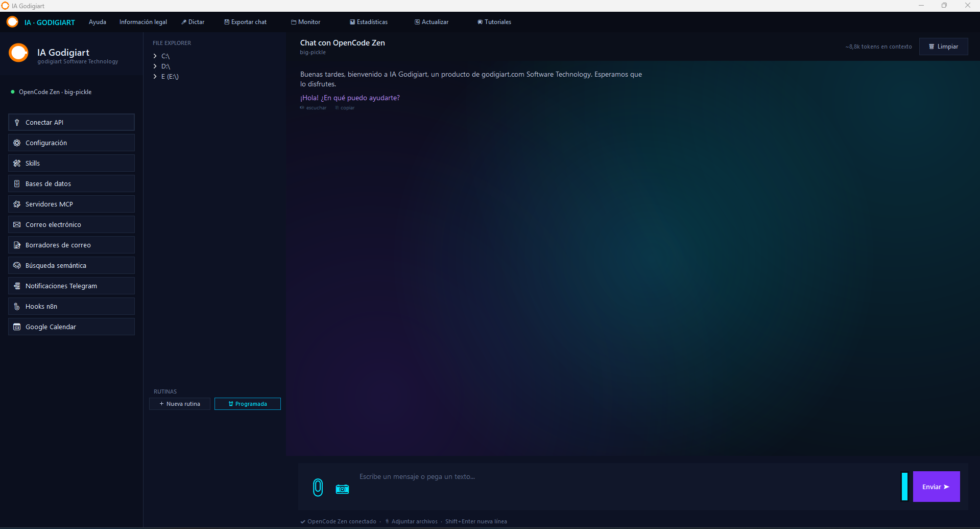Open the Skills panel button
980x529 pixels.
(x=71, y=163)
